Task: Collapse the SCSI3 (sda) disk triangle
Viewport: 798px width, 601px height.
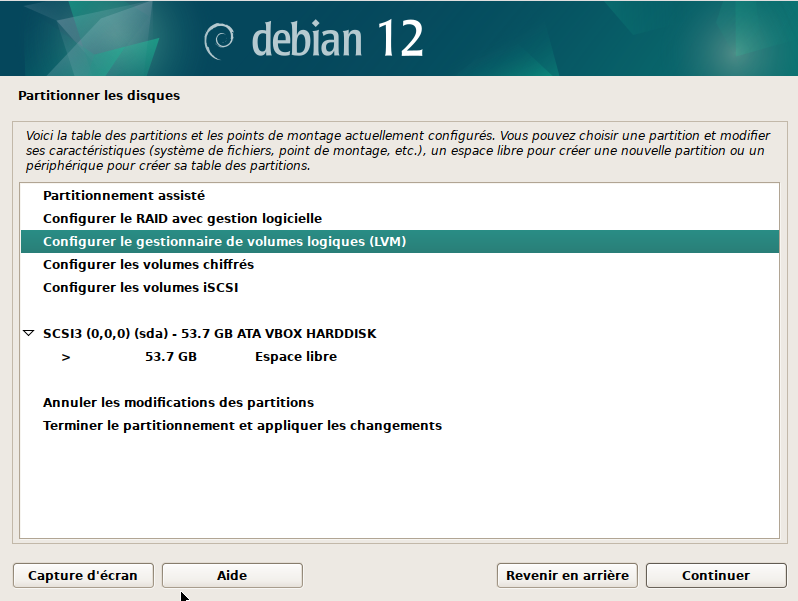Action: (x=28, y=333)
